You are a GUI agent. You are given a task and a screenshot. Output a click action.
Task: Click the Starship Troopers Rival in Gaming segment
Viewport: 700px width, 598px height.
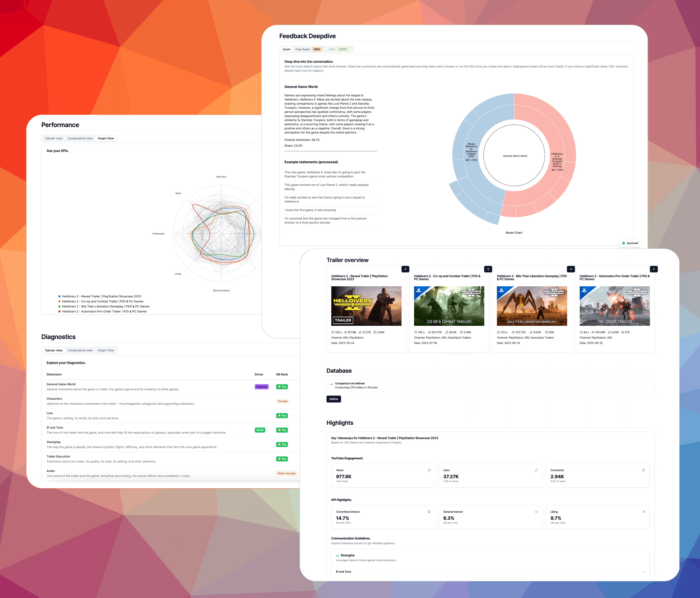click(557, 162)
